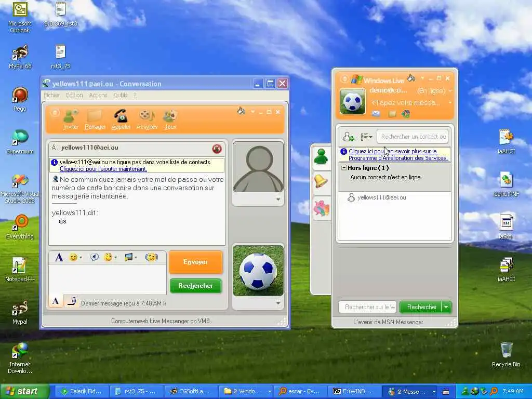
Task: Select the green buddy contacts tab
Action: [x=321, y=157]
